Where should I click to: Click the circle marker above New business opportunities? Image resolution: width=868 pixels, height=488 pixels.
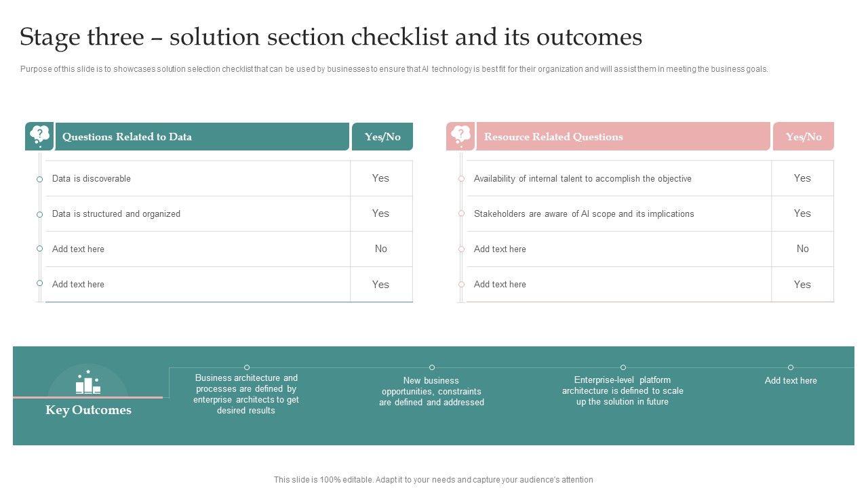point(432,367)
